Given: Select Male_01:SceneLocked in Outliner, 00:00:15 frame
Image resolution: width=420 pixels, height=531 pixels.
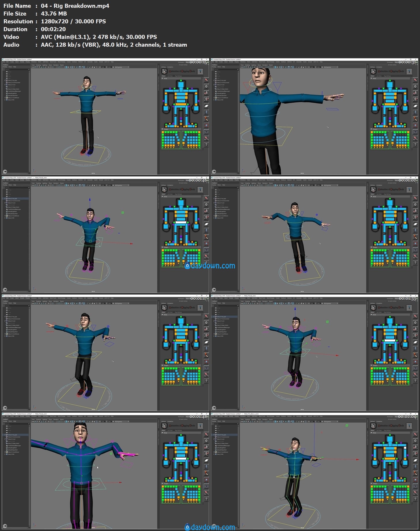Looking at the screenshot, I should click(x=14, y=83).
